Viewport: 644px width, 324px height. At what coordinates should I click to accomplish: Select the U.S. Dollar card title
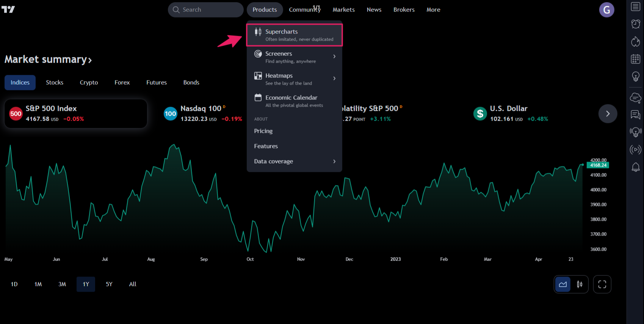click(509, 109)
